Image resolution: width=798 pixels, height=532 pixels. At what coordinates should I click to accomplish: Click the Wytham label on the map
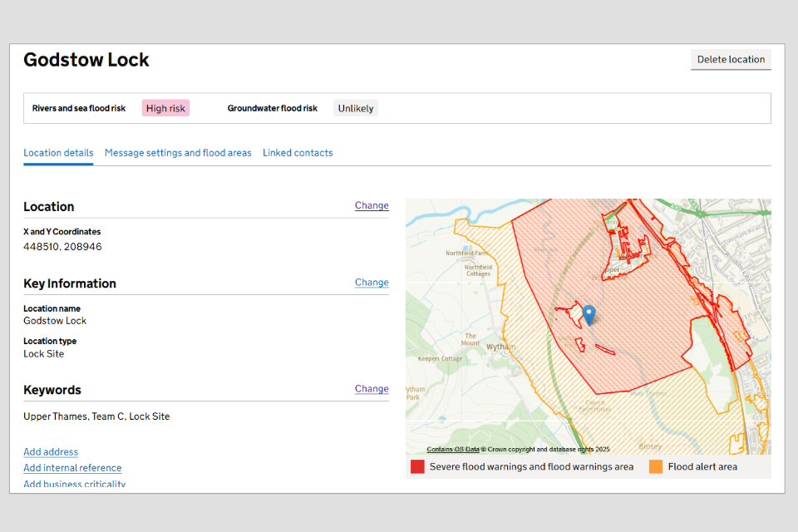pos(495,347)
